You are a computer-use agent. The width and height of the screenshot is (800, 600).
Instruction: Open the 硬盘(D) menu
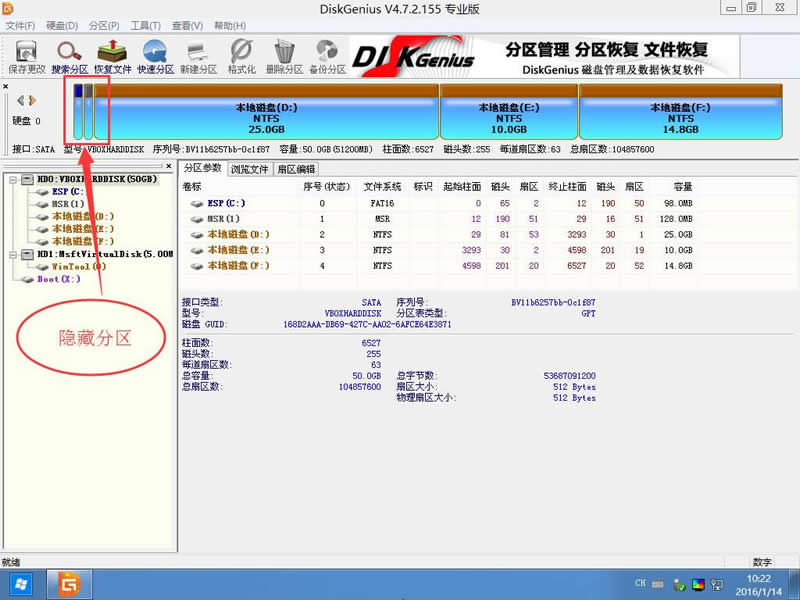pos(63,25)
